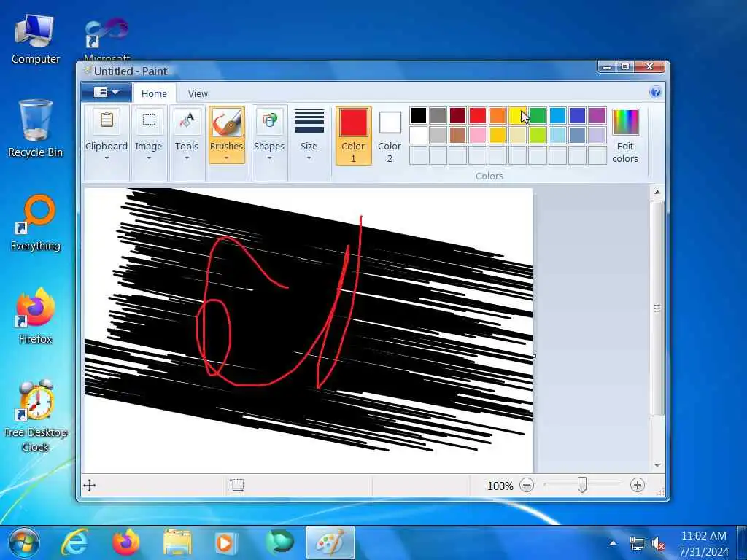This screenshot has height=560, width=747.
Task: Pick the black color swatch
Action: point(418,115)
